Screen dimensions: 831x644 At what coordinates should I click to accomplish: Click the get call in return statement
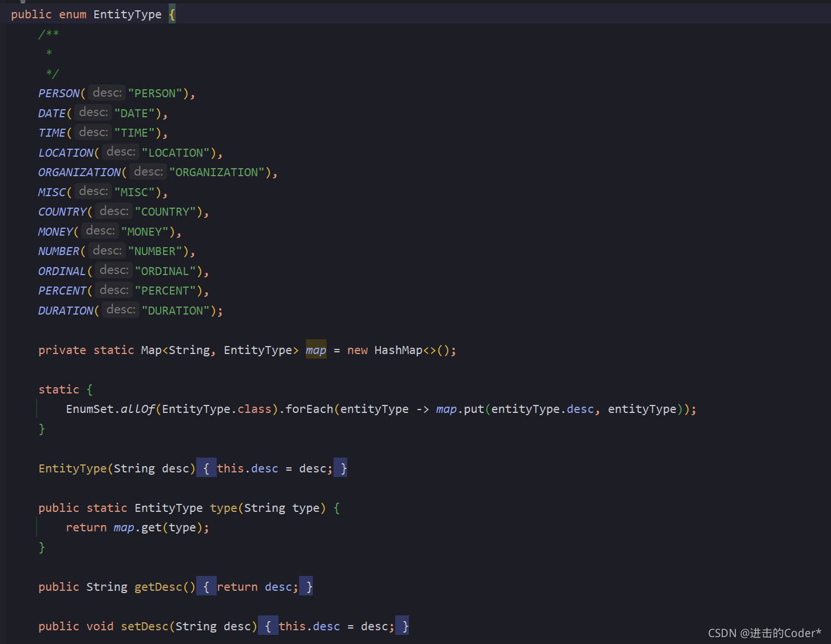[152, 527]
